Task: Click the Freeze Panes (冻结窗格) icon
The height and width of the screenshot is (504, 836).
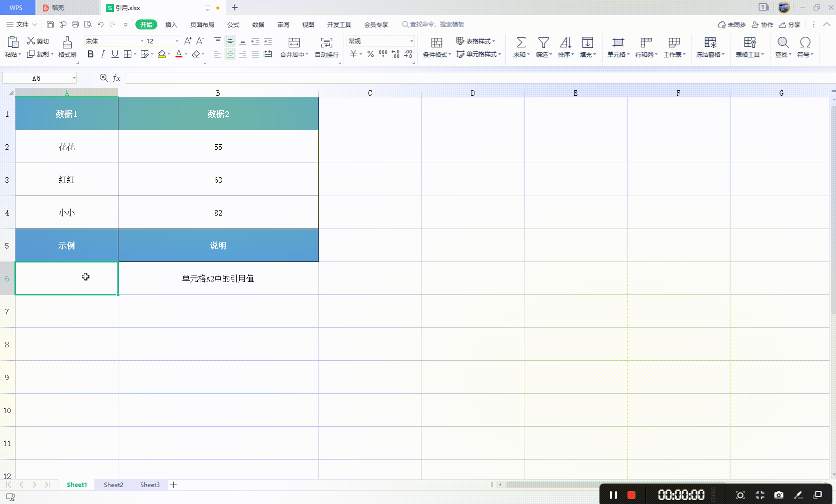Action: pyautogui.click(x=710, y=43)
